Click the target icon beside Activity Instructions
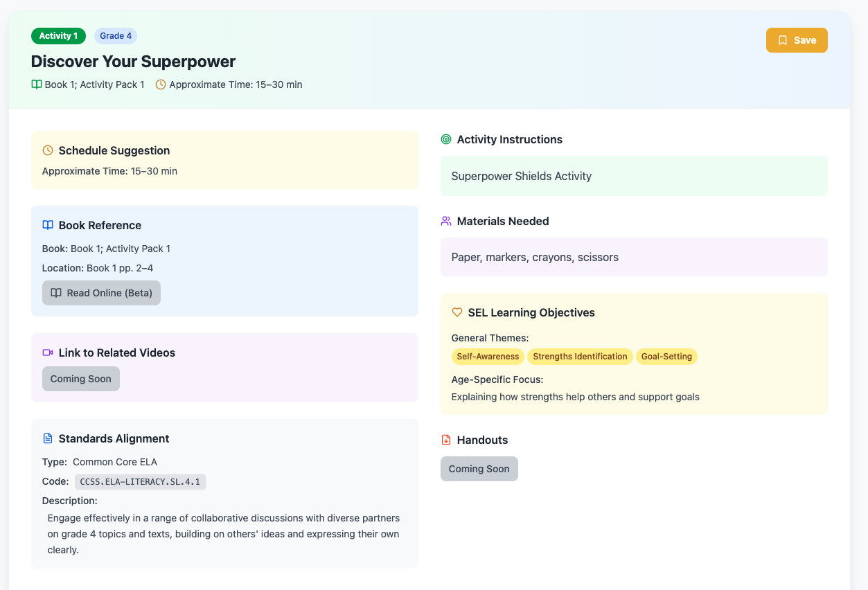 (446, 139)
